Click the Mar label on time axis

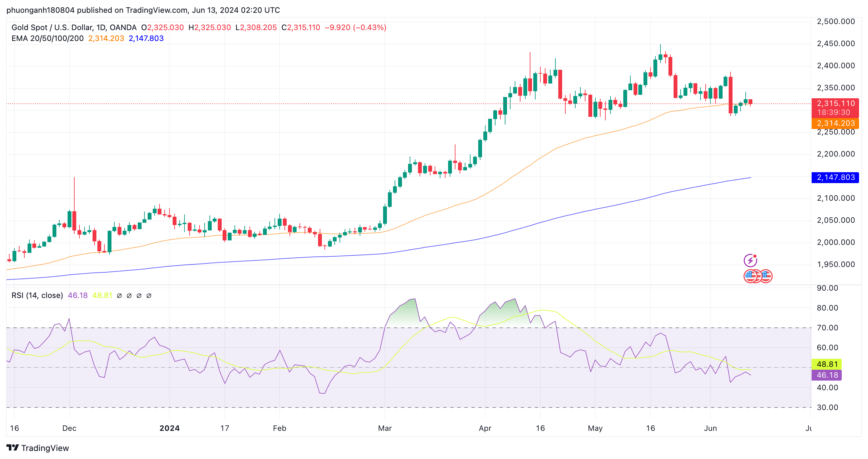point(385,428)
